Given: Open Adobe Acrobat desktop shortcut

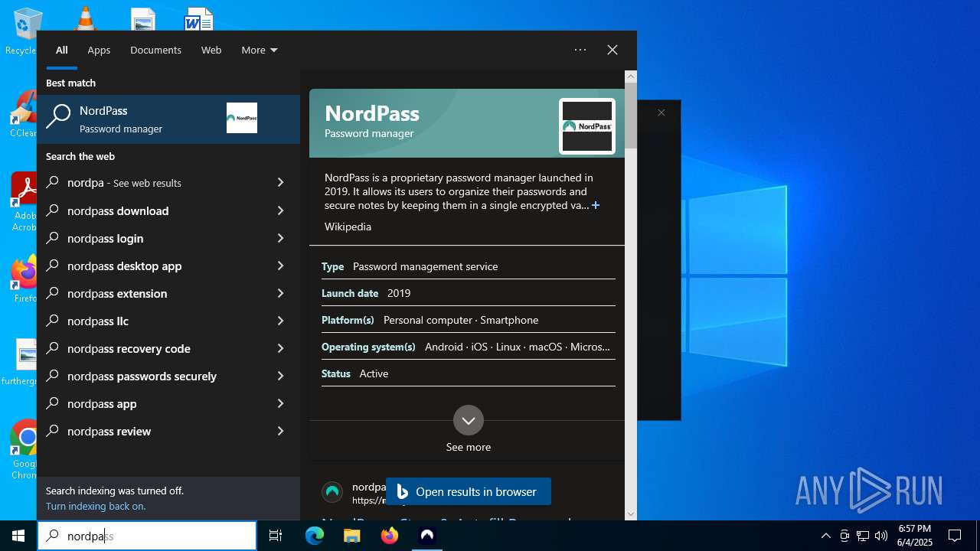Looking at the screenshot, I should point(23,201).
